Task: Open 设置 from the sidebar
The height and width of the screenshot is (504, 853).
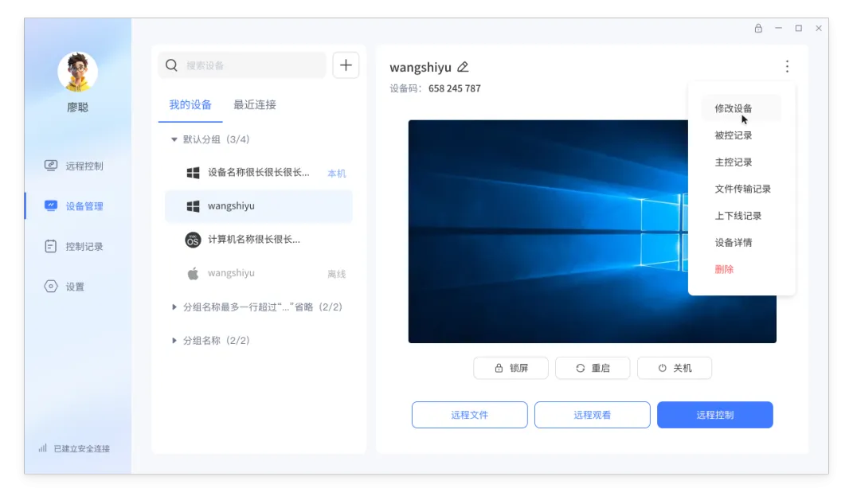Action: click(68, 286)
